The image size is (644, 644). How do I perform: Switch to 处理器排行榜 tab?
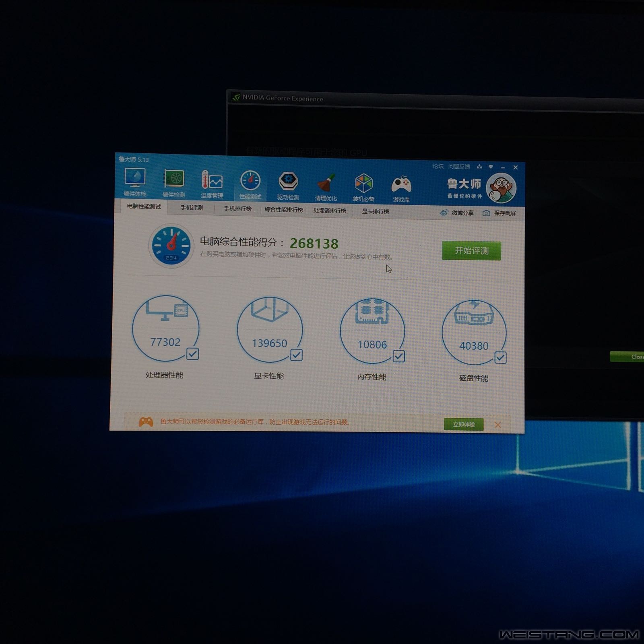point(330,211)
